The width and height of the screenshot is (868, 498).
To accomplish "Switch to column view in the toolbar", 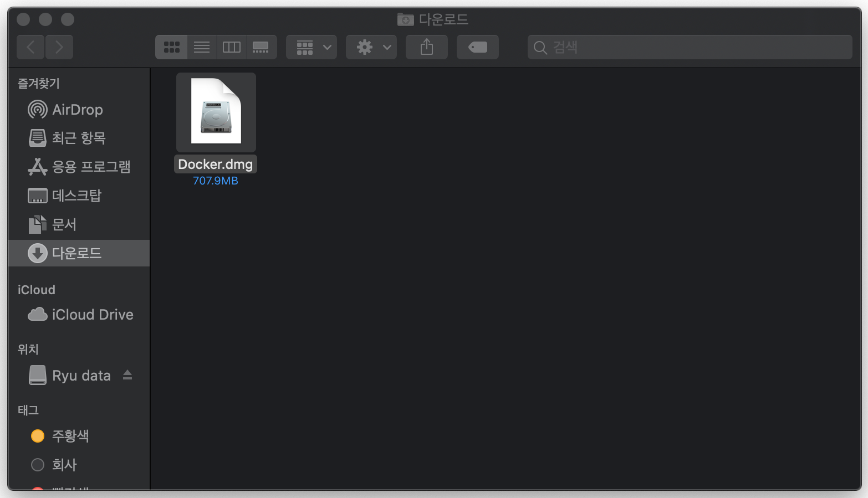I will 231,47.
